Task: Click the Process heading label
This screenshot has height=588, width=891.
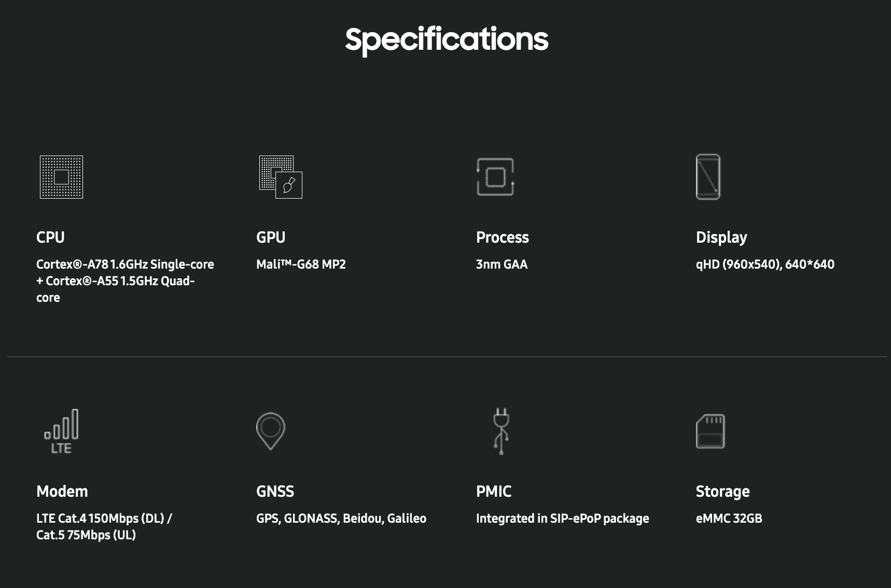Action: point(503,237)
